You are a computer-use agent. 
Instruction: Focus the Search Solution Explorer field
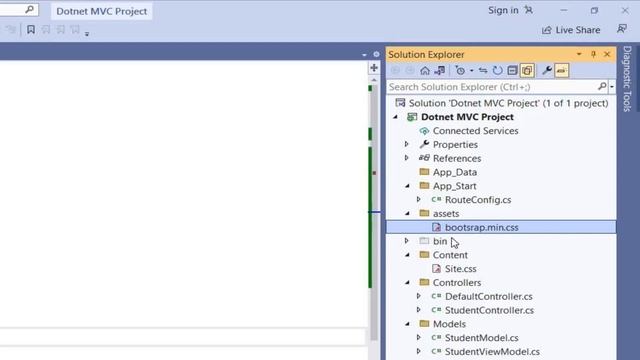tap(492, 87)
